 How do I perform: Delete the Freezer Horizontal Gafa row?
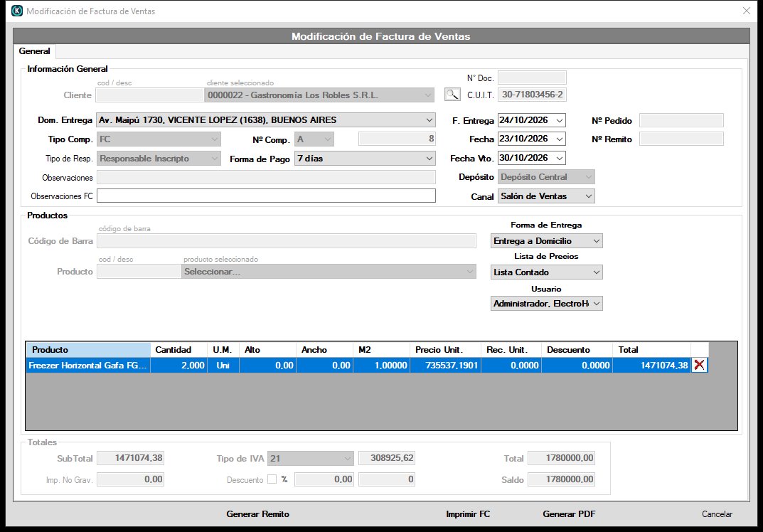[699, 365]
